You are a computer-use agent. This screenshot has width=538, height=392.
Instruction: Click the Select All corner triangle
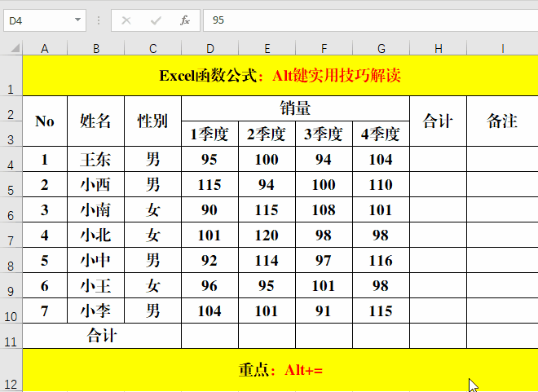click(x=15, y=48)
